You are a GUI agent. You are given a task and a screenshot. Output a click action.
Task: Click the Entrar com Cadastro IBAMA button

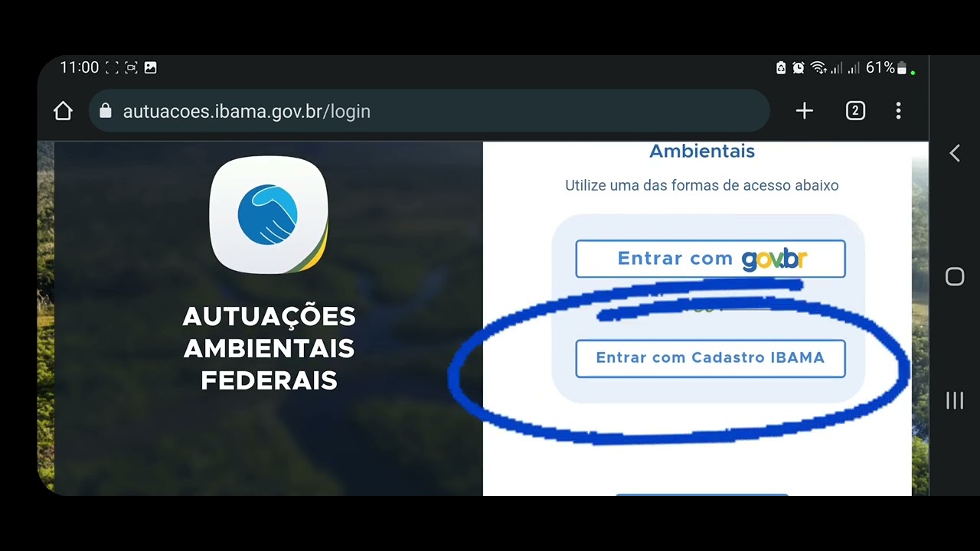tap(710, 358)
